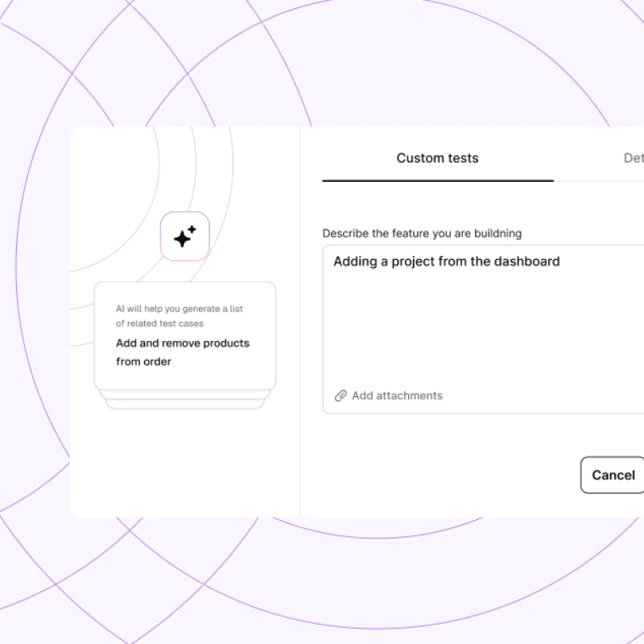The image size is (644, 644).
Task: Click the 'Adding a project from the dashboard' text
Action: point(446,261)
